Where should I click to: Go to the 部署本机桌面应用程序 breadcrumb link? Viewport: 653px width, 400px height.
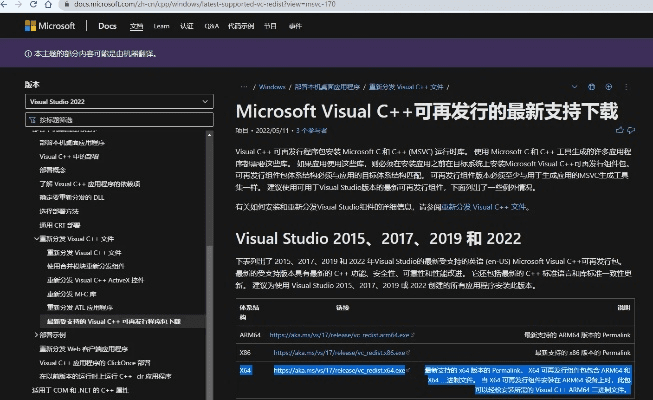327,87
